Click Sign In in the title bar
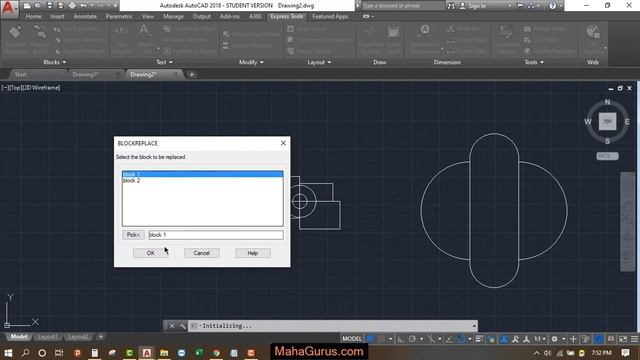 [477, 6]
